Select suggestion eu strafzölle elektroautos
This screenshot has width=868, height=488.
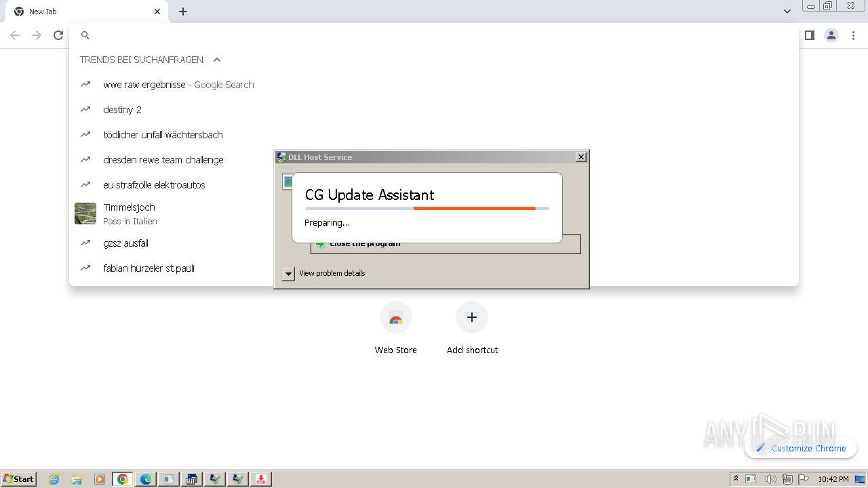434,185
